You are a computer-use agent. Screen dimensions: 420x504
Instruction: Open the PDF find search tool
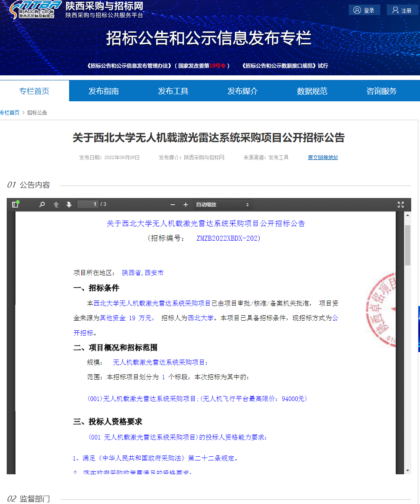click(x=42, y=205)
